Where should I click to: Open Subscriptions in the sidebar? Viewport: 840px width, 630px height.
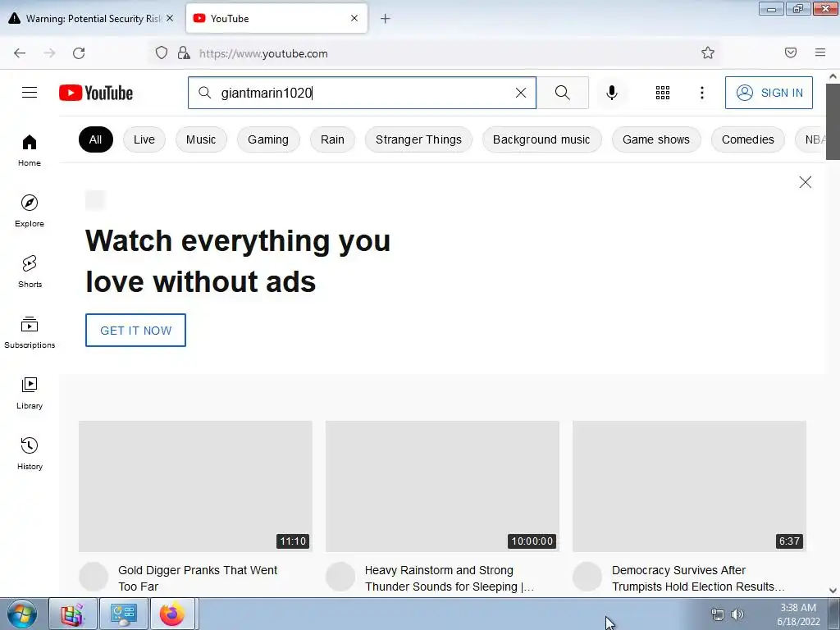coord(30,332)
